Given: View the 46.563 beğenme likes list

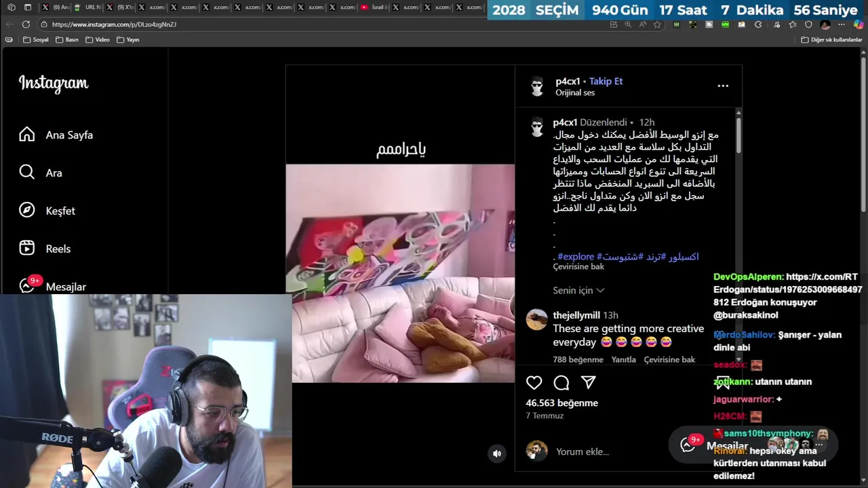Looking at the screenshot, I should [562, 403].
